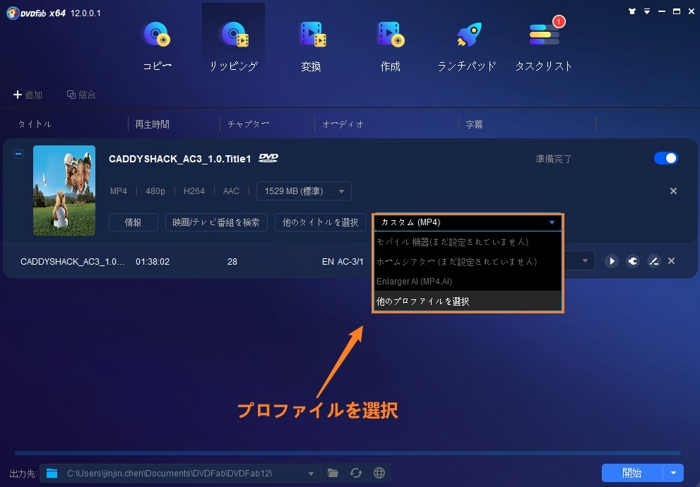Image resolution: width=700 pixels, height=487 pixels.
Task: Expand the 1529 MB (標準) size dropdown
Action: [x=303, y=191]
